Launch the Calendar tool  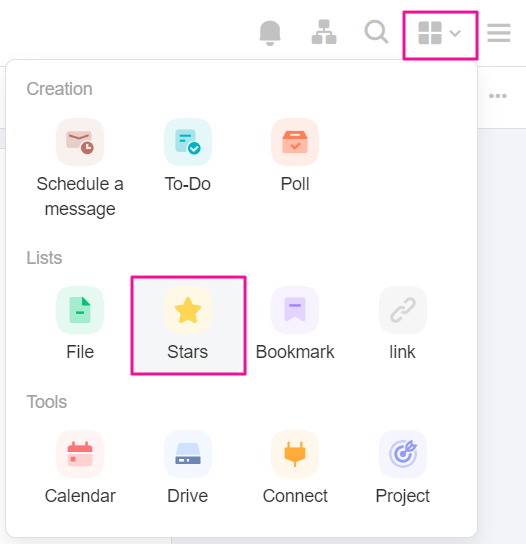[x=80, y=467]
